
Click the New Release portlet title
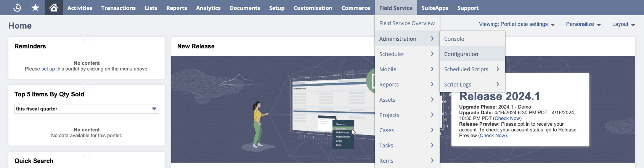[x=196, y=46]
